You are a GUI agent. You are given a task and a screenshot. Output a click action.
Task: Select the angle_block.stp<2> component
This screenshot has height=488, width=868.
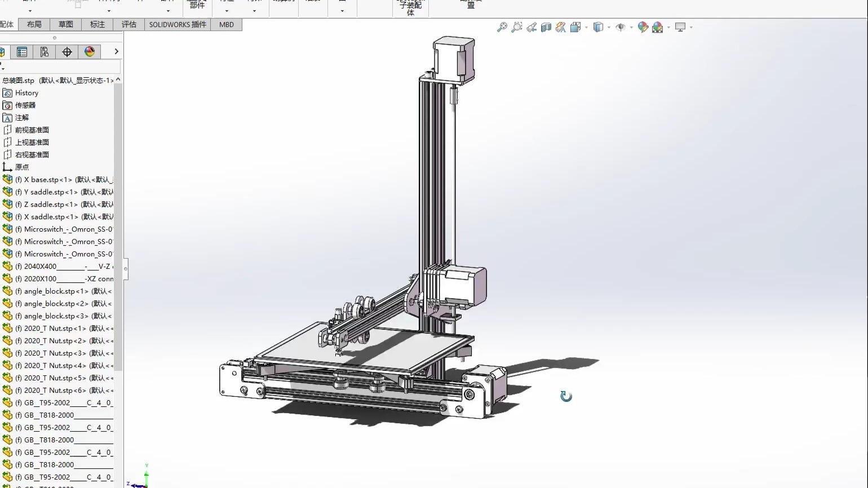click(x=57, y=304)
